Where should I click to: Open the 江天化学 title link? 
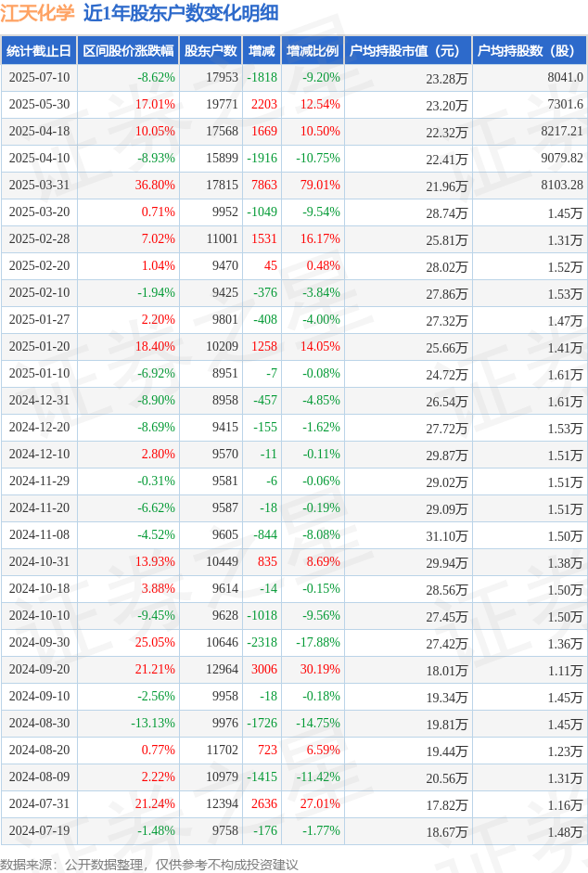point(37,13)
